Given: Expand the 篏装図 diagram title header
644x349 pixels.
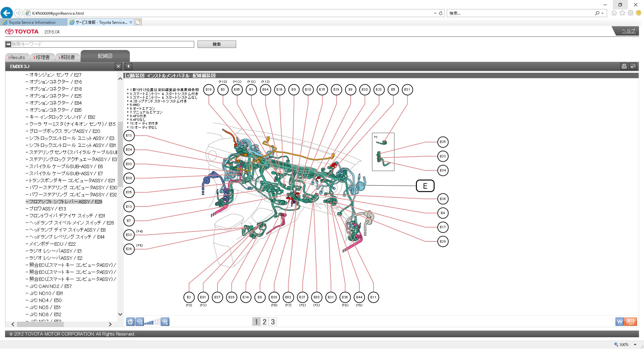Looking at the screenshot, I should (x=127, y=76).
